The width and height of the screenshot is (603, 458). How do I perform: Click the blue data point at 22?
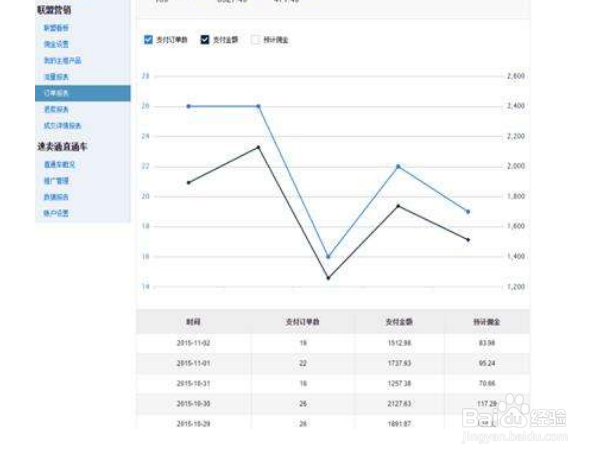point(398,167)
